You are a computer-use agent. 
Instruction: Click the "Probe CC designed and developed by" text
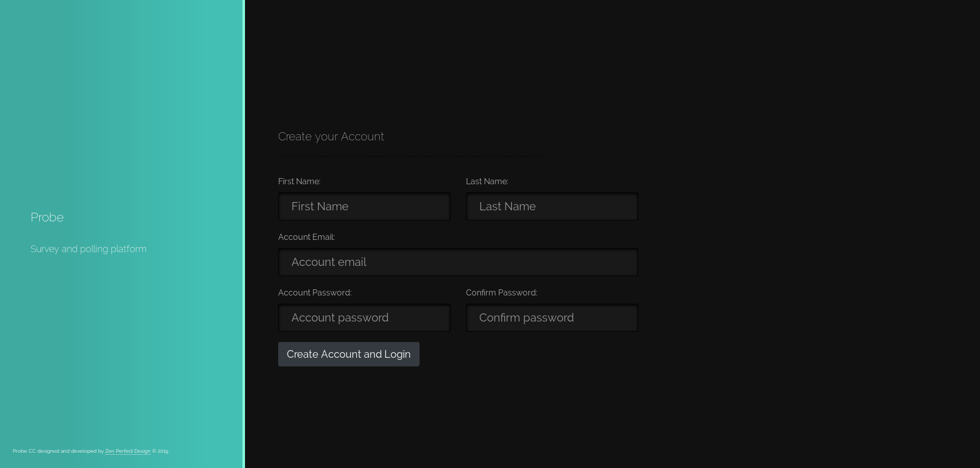pyautogui.click(x=58, y=451)
